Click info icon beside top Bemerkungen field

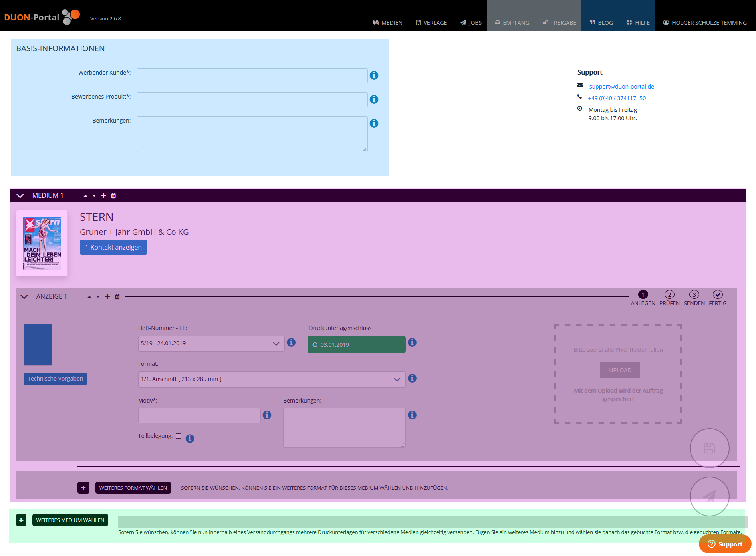(374, 123)
